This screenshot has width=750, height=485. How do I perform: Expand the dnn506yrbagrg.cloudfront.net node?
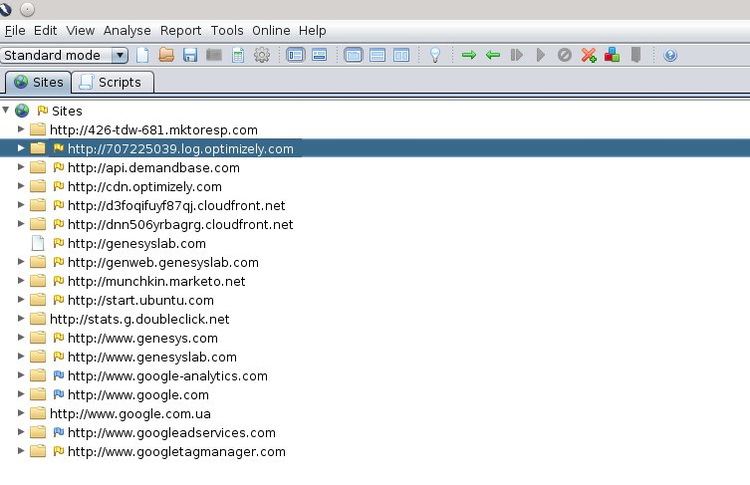(x=21, y=224)
